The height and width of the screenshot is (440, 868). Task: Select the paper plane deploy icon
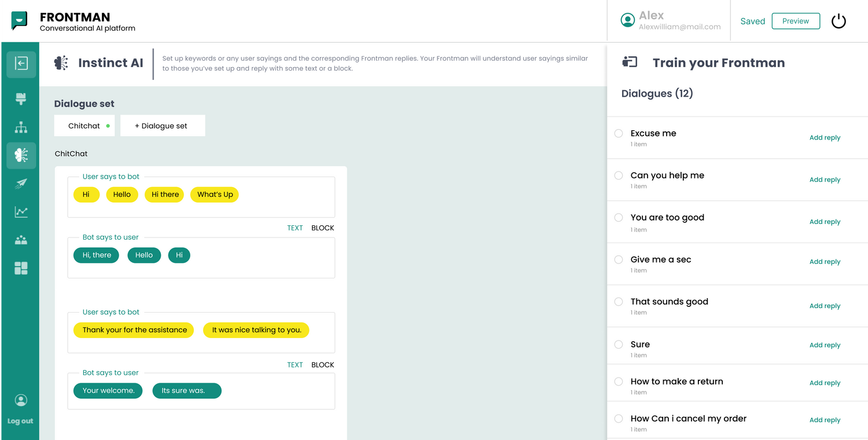[x=21, y=184]
